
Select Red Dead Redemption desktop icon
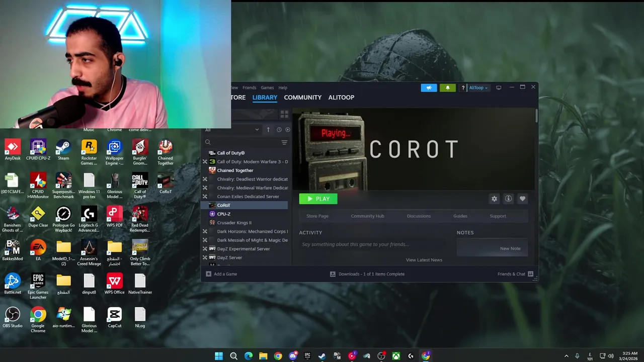click(140, 220)
